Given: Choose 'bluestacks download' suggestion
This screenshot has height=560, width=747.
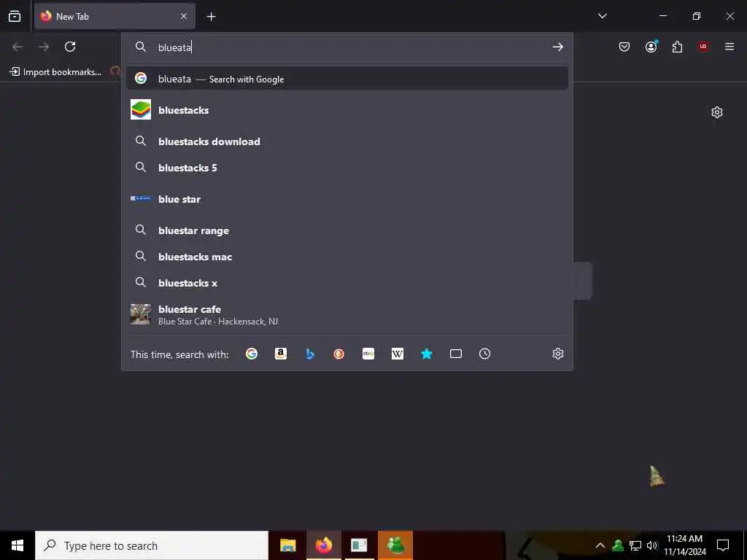Looking at the screenshot, I should pos(347,141).
